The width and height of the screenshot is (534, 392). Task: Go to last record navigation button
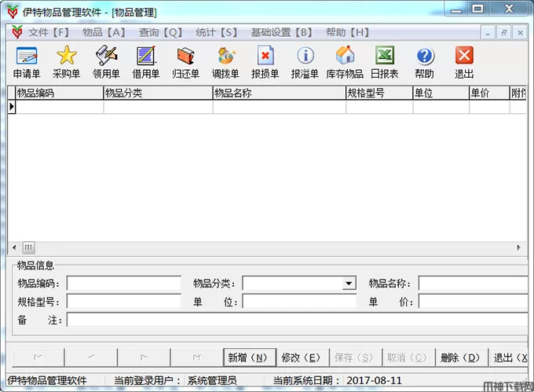(196, 357)
